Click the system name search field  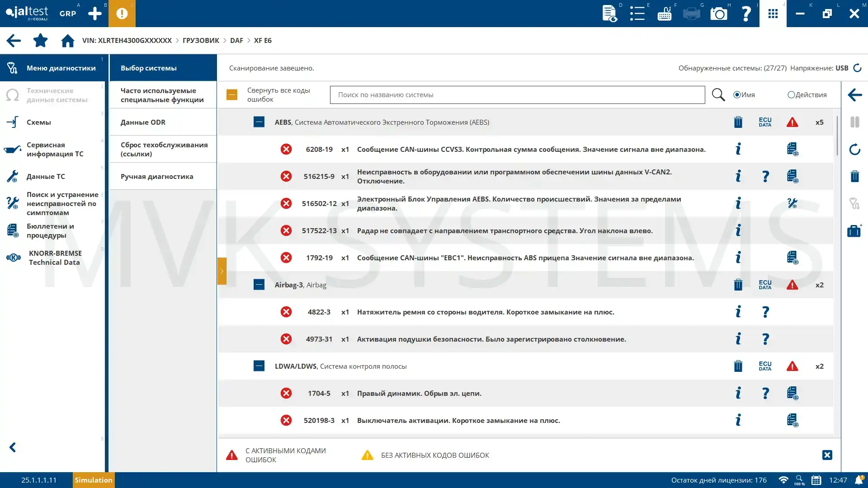point(517,95)
